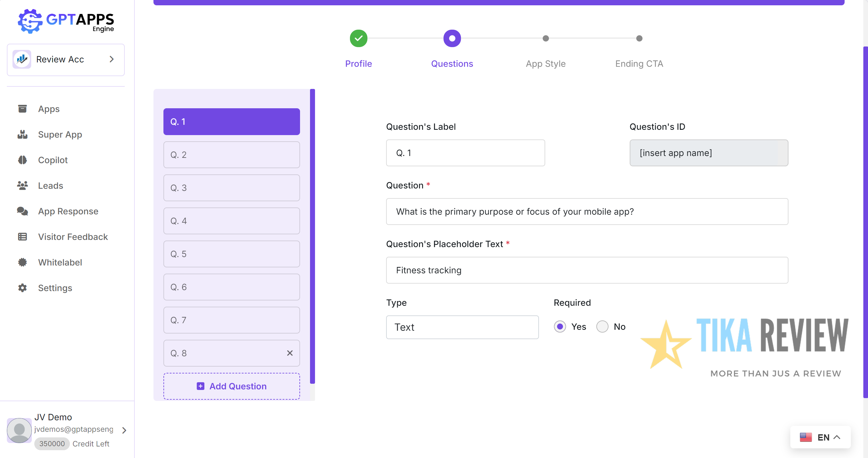Screen dimensions: 868x458
Task: Select the Super App sidebar icon
Action: click(22, 134)
